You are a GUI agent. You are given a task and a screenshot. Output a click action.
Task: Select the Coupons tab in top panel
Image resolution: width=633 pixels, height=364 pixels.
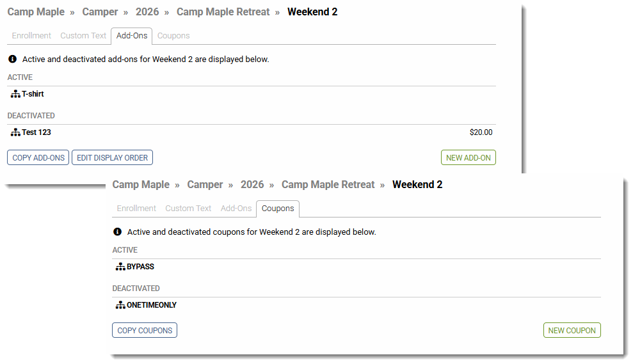click(x=173, y=36)
